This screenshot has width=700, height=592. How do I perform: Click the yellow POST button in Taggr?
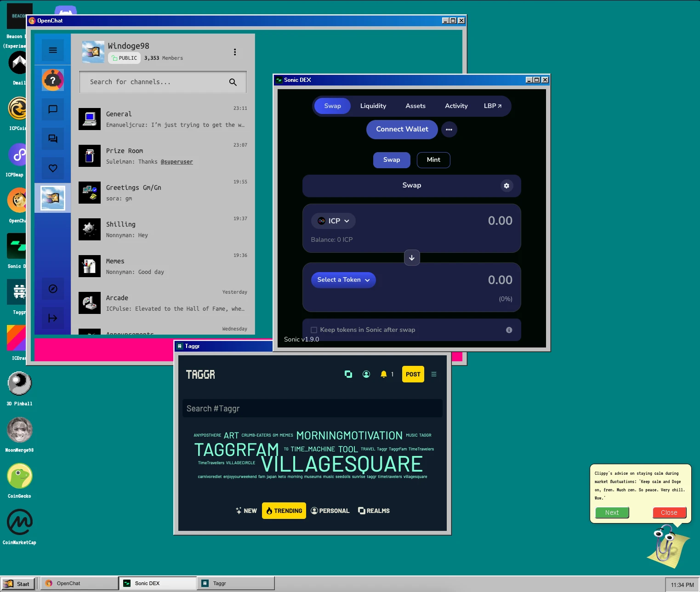pos(413,374)
